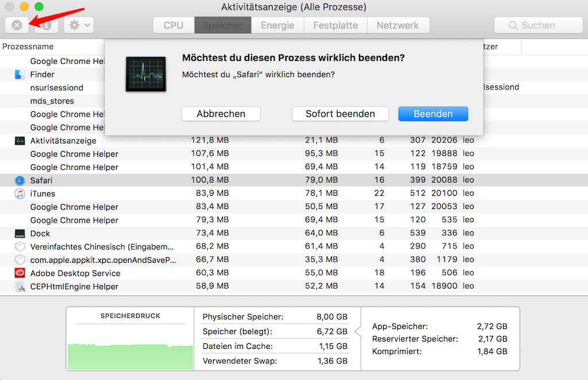This screenshot has width=588, height=380.
Task: Select the iTunes process name
Action: [x=42, y=194]
